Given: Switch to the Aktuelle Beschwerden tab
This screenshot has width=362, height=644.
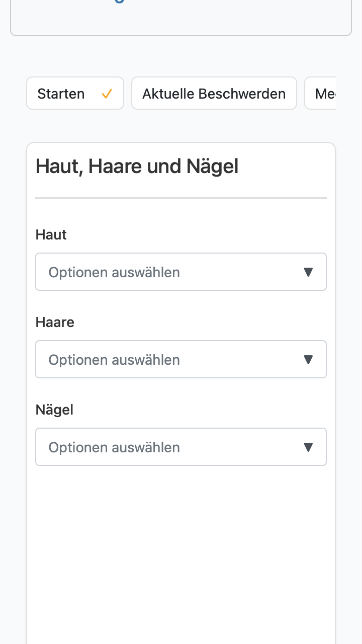Looking at the screenshot, I should pyautogui.click(x=214, y=93).
